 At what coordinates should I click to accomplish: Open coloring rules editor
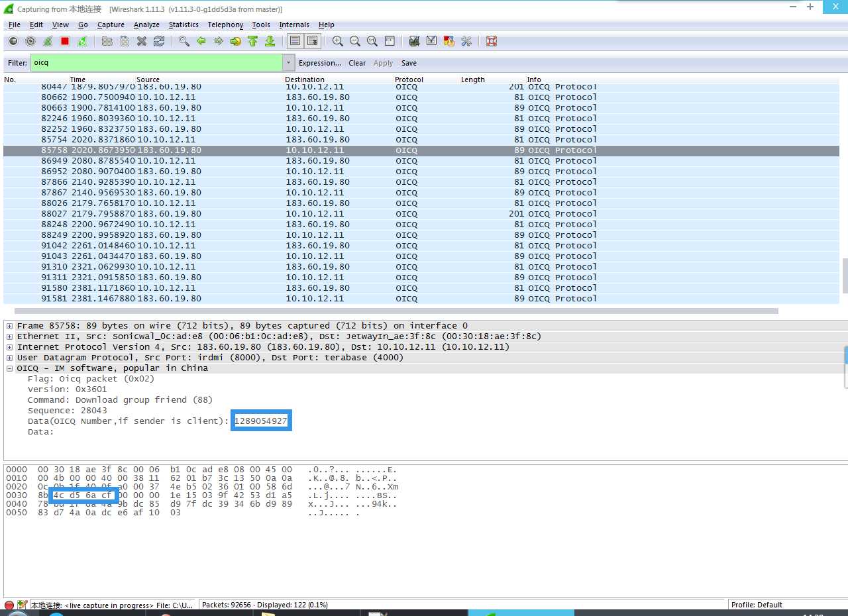(449, 41)
